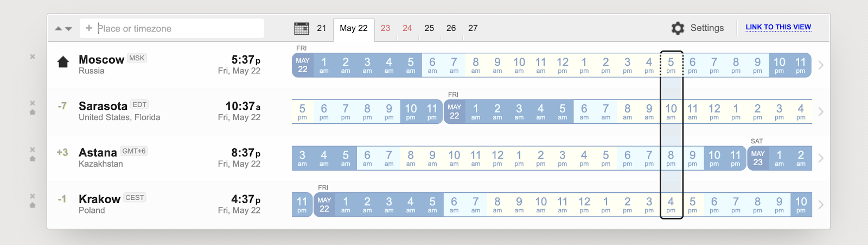
Task: Toggle the EDT badge next to Sarasota
Action: click(x=139, y=105)
